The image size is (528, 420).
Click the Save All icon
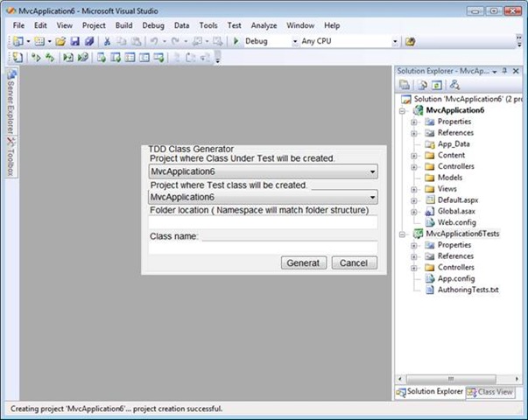(89, 41)
